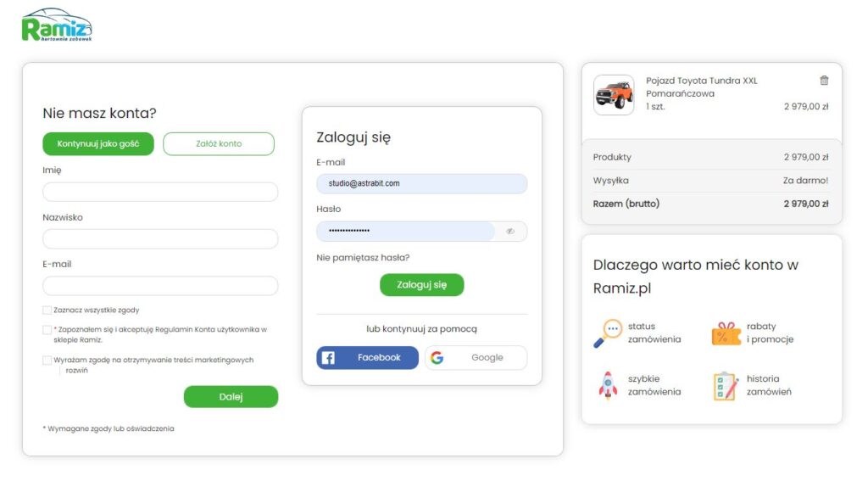Select 'Kontynuuj jako gość' option
The width and height of the screenshot is (868, 481).
98,143
